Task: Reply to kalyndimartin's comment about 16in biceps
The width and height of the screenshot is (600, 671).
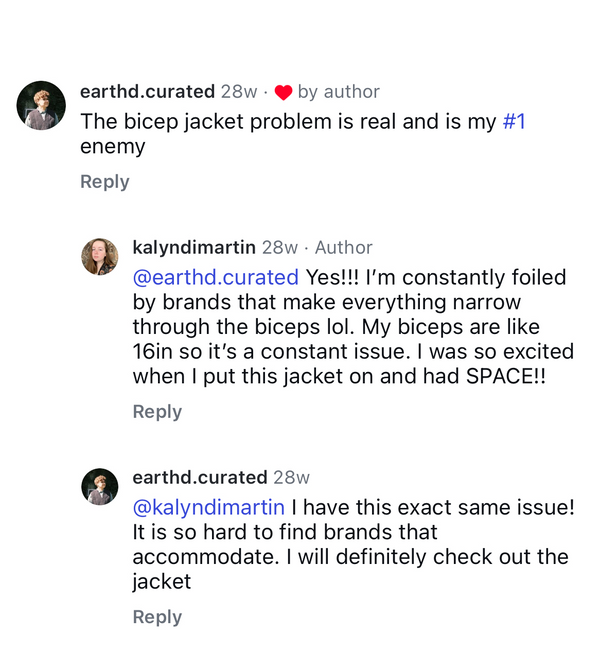Action: point(157,411)
